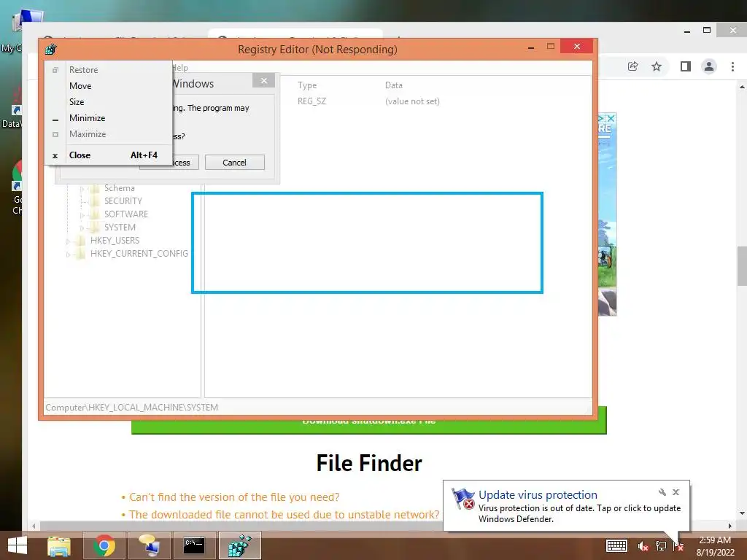
Task: Select HKEY_CURRENT_CONFIG in the registry tree
Action: (139, 253)
